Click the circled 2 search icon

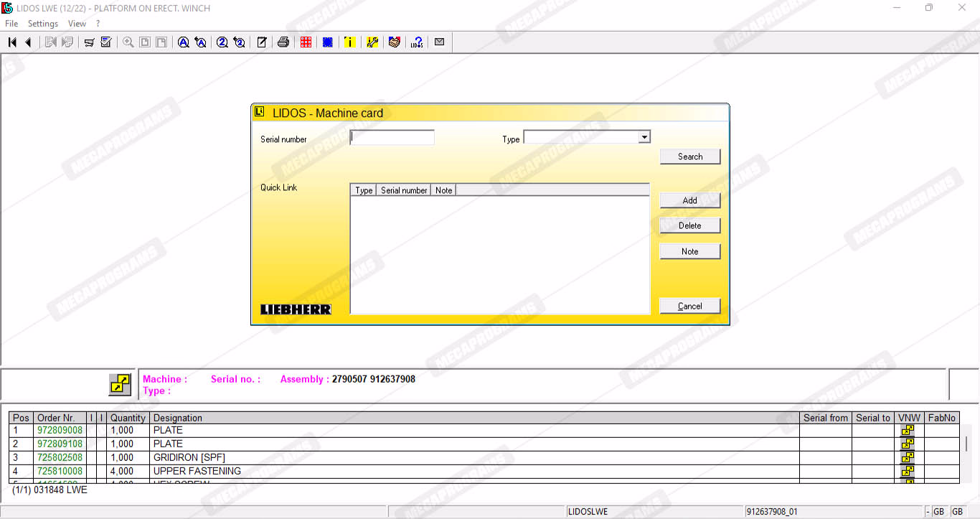(222, 42)
